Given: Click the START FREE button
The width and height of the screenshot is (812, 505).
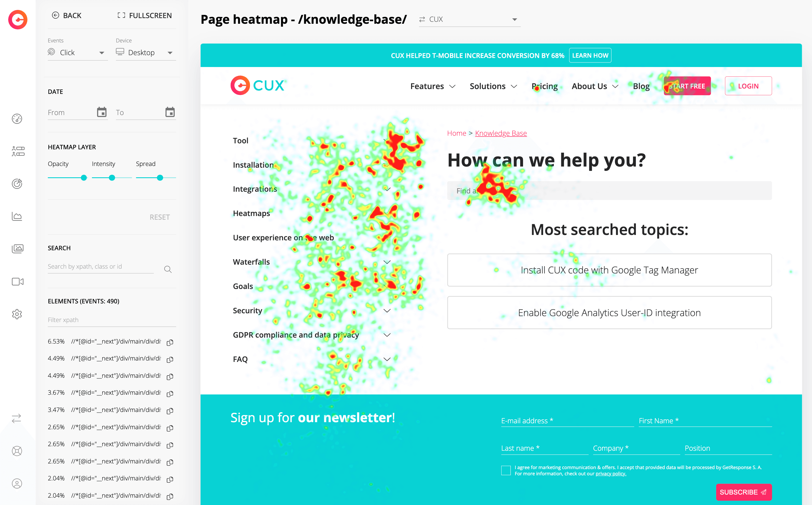Looking at the screenshot, I should [x=687, y=86].
